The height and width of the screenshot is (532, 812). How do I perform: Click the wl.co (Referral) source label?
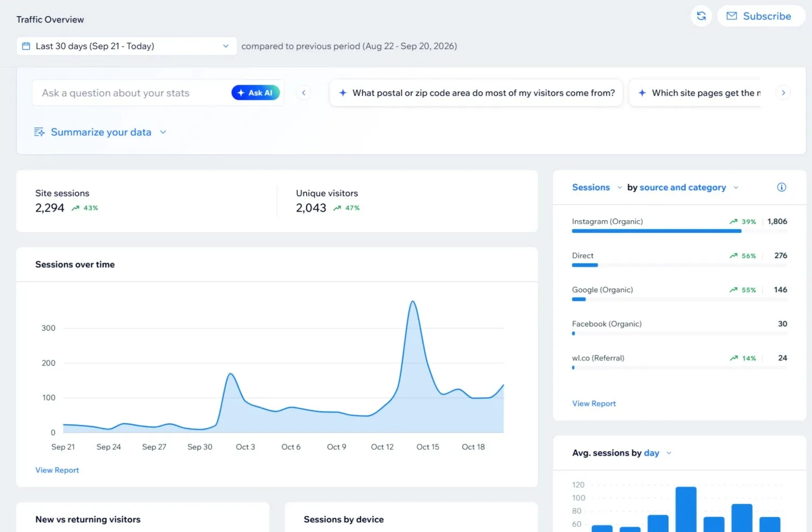coord(598,358)
